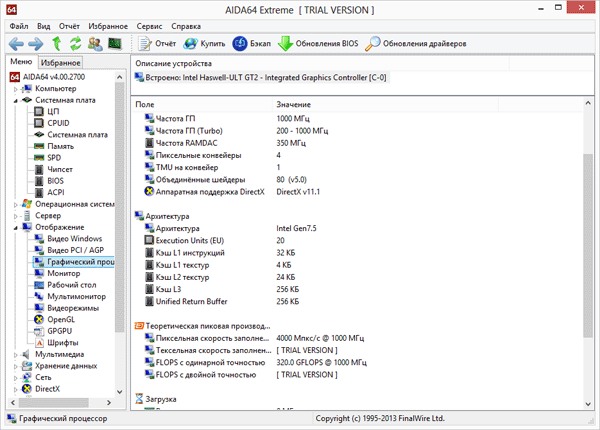Switch to the Избранное tab in the sidebar
This screenshot has width=600, height=430.
click(60, 62)
